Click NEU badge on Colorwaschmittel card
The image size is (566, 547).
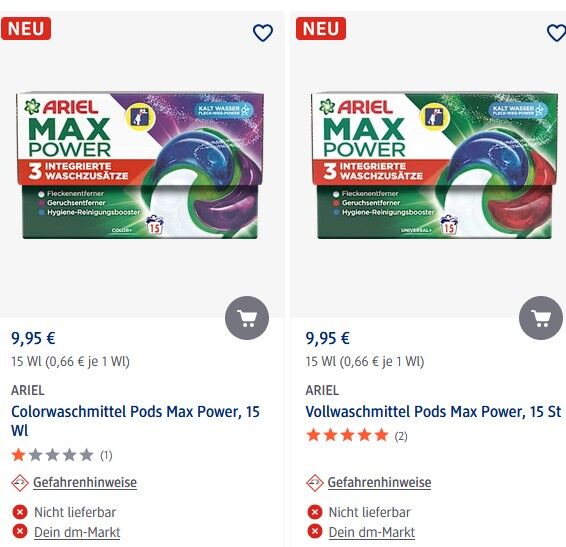(26, 29)
